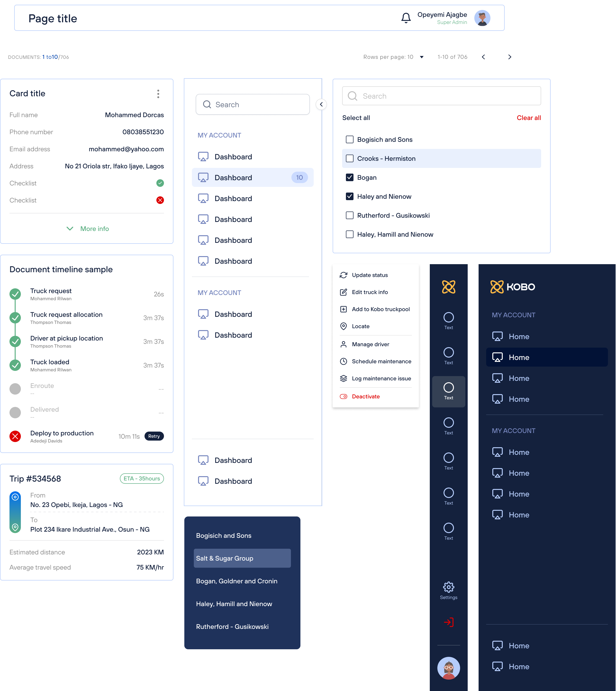Collapse the sidebar with chevron button

click(321, 104)
